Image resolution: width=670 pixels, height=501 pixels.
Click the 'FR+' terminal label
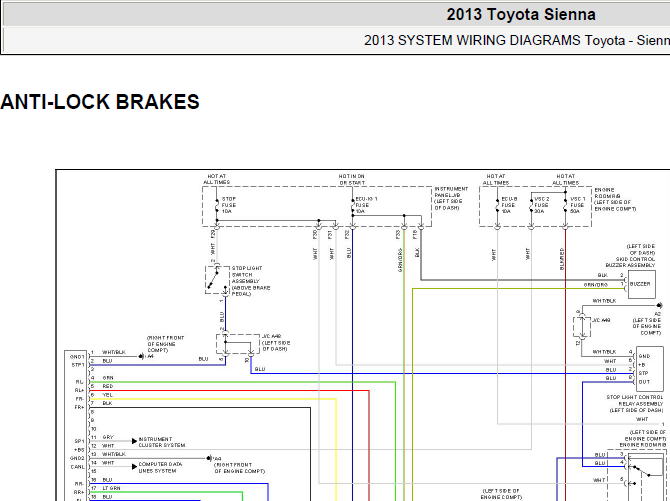click(79, 407)
